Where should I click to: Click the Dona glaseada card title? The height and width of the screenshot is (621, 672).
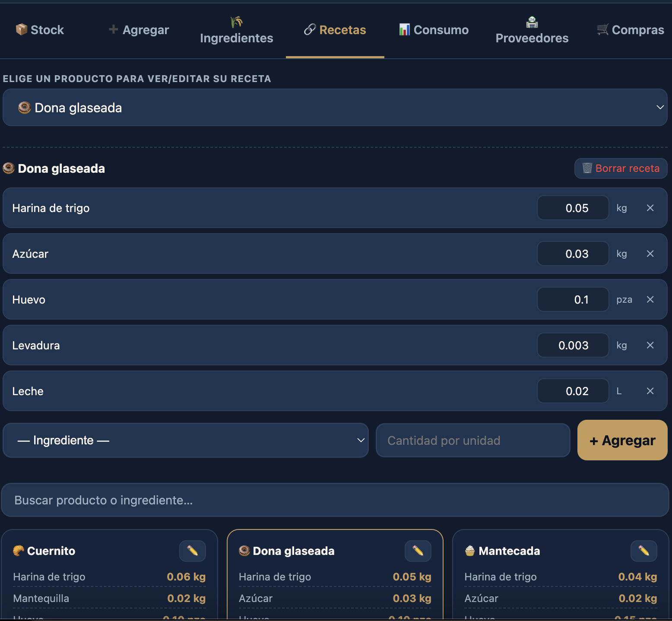(x=294, y=551)
